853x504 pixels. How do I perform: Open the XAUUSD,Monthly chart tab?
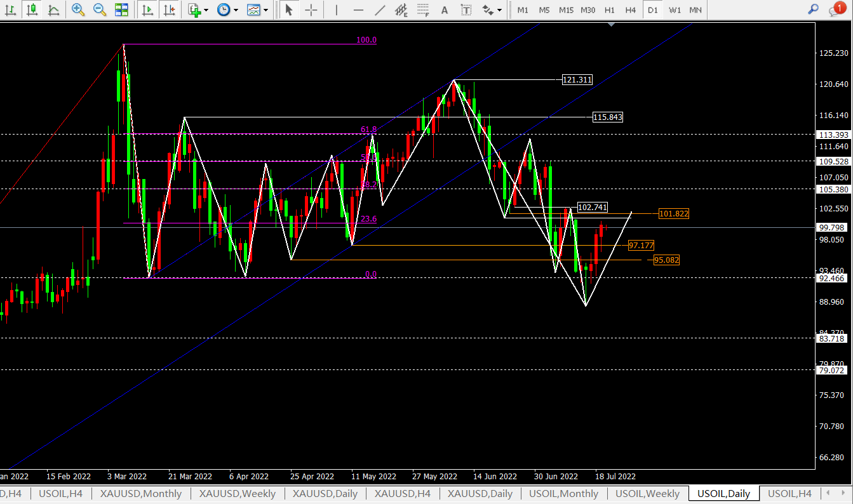[x=140, y=493]
